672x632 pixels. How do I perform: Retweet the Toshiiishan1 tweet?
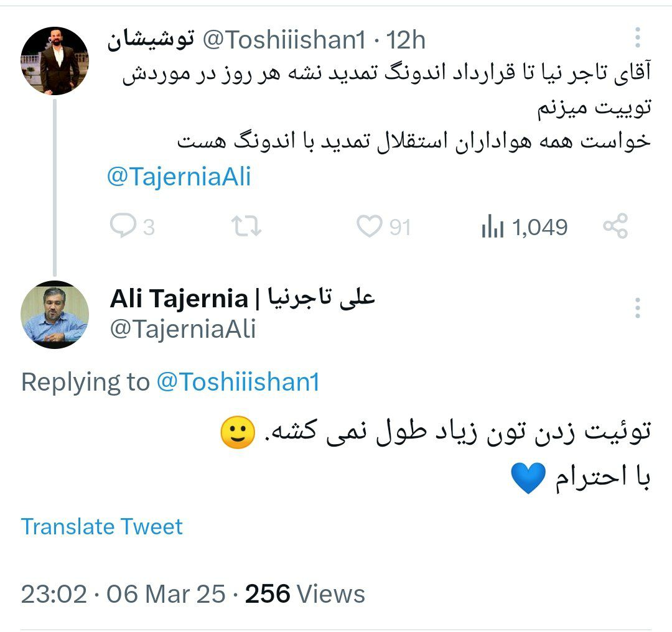(246, 226)
